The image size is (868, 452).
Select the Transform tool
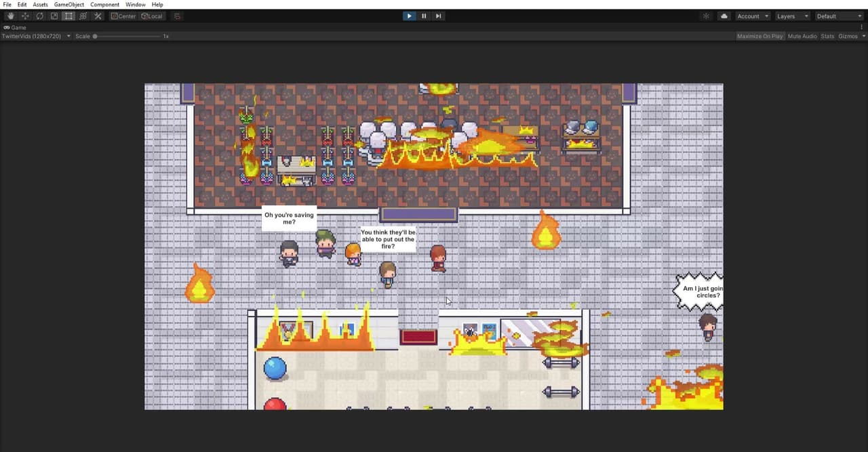coord(83,16)
